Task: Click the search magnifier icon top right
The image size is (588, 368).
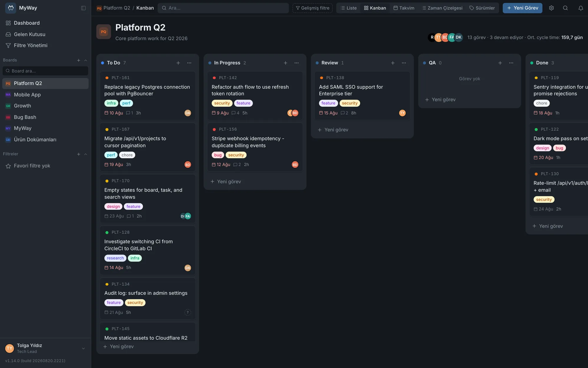Action: (565, 8)
